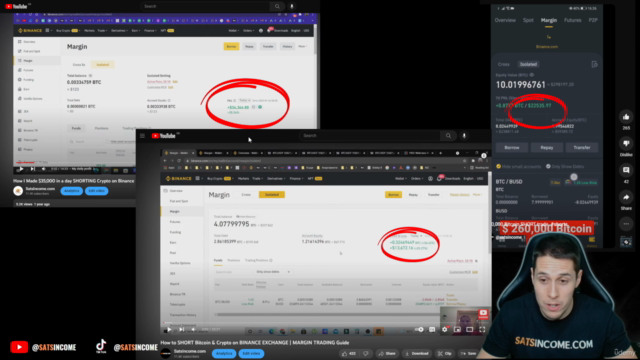640x360 pixels.
Task: Switch to the Futures tab in the mobile app
Action: [573, 20]
